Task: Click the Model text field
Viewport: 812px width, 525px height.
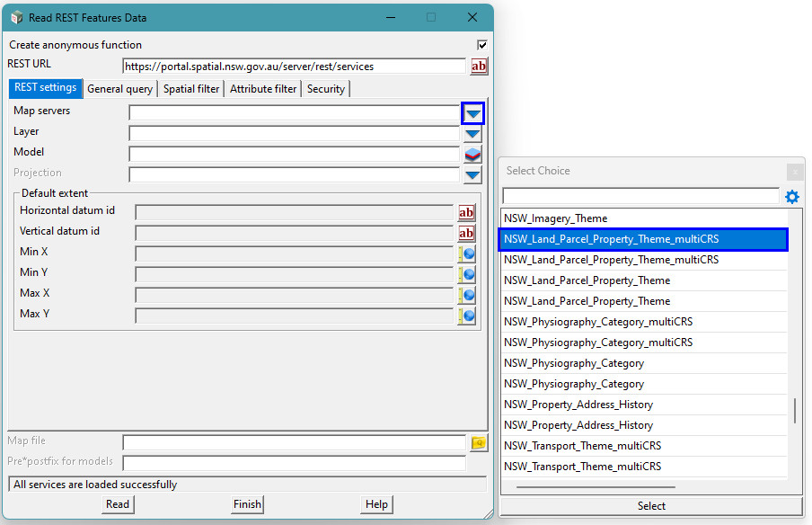Action: [x=294, y=155]
